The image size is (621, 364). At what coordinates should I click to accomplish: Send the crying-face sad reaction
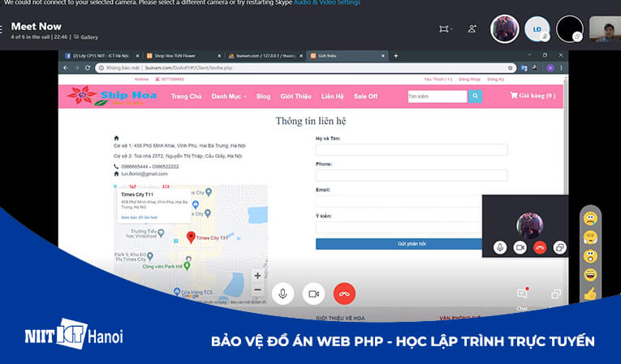590,218
